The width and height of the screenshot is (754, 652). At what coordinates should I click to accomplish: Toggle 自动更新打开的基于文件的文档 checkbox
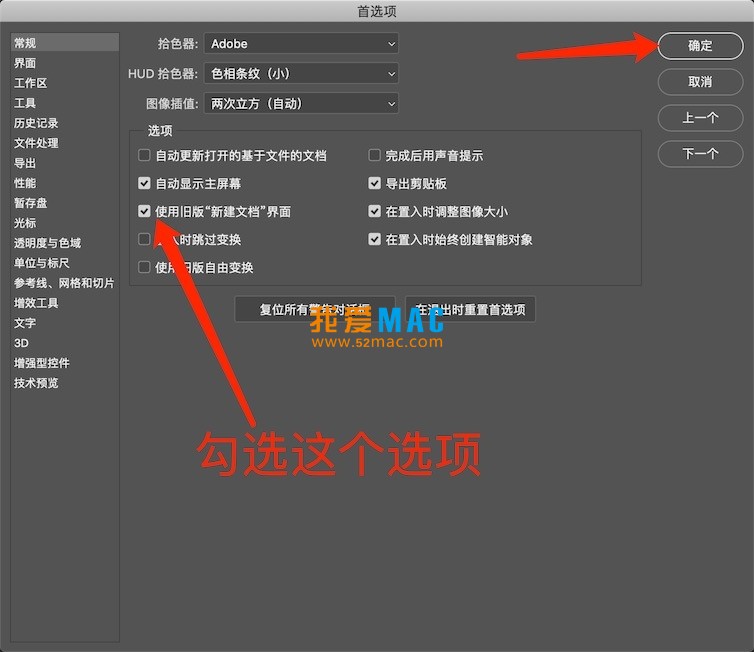(x=144, y=155)
